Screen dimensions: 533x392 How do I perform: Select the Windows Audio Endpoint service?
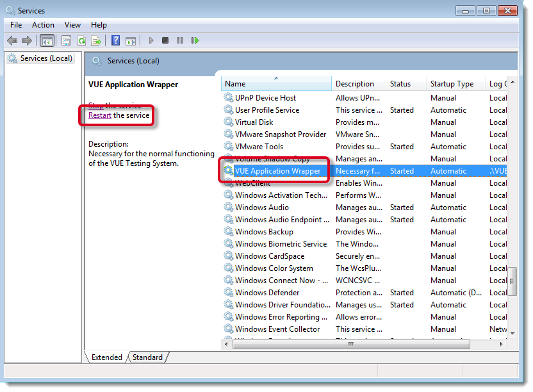tap(282, 220)
